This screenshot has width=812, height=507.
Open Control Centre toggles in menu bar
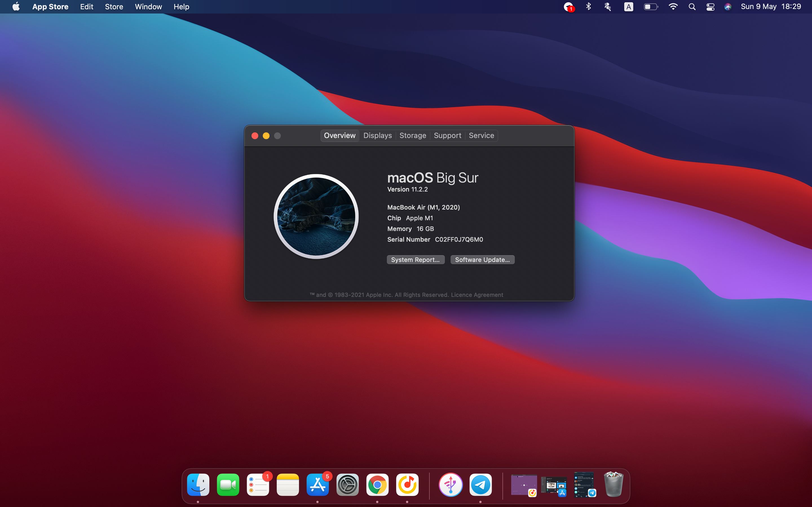coord(710,7)
